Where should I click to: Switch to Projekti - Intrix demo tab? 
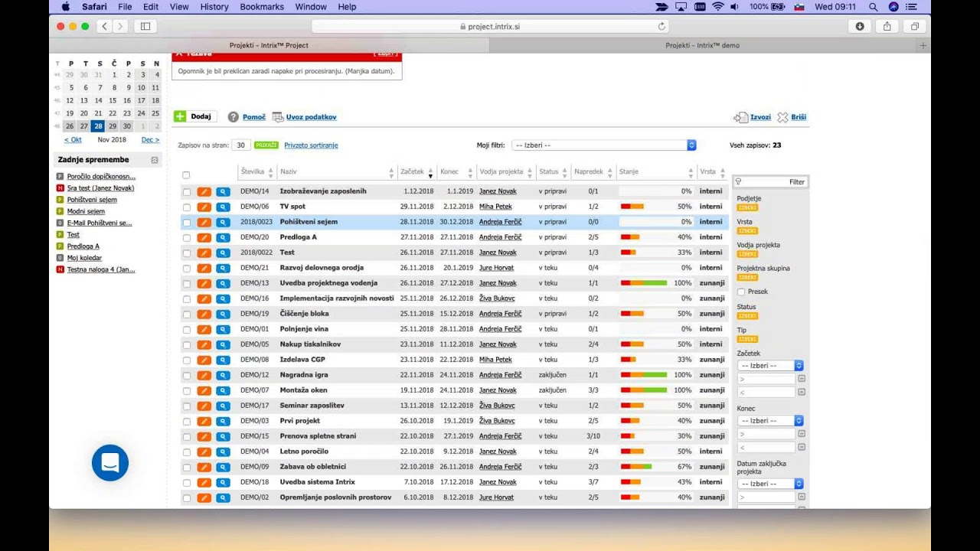703,45
